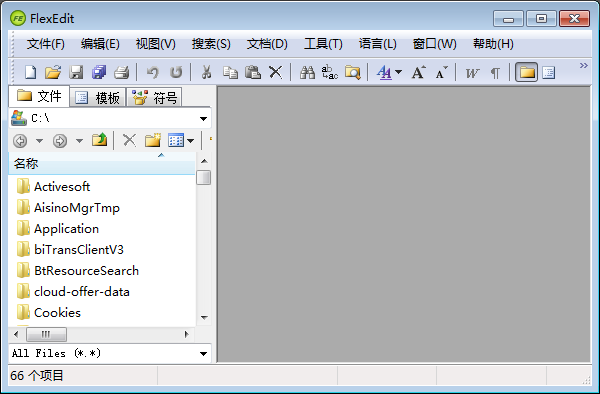Viewport: 600px width, 394px height.
Task: Open All Files (*.*) filter dropdown
Action: tap(203, 353)
